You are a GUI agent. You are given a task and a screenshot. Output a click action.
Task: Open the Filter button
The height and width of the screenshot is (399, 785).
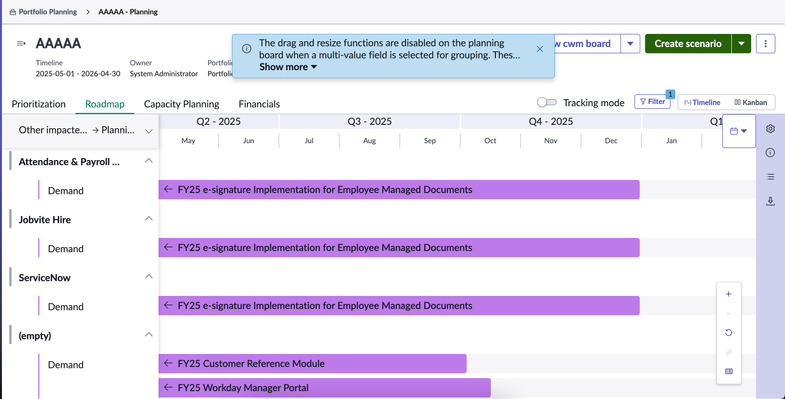coord(652,102)
